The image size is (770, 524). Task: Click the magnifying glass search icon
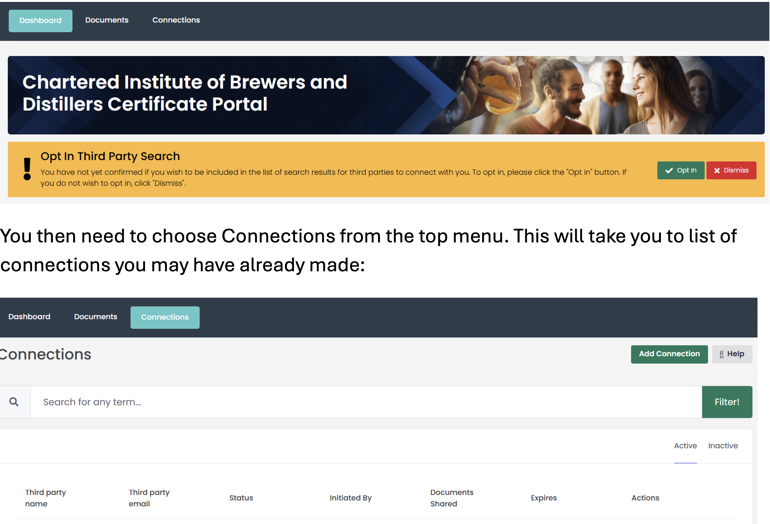pos(14,402)
